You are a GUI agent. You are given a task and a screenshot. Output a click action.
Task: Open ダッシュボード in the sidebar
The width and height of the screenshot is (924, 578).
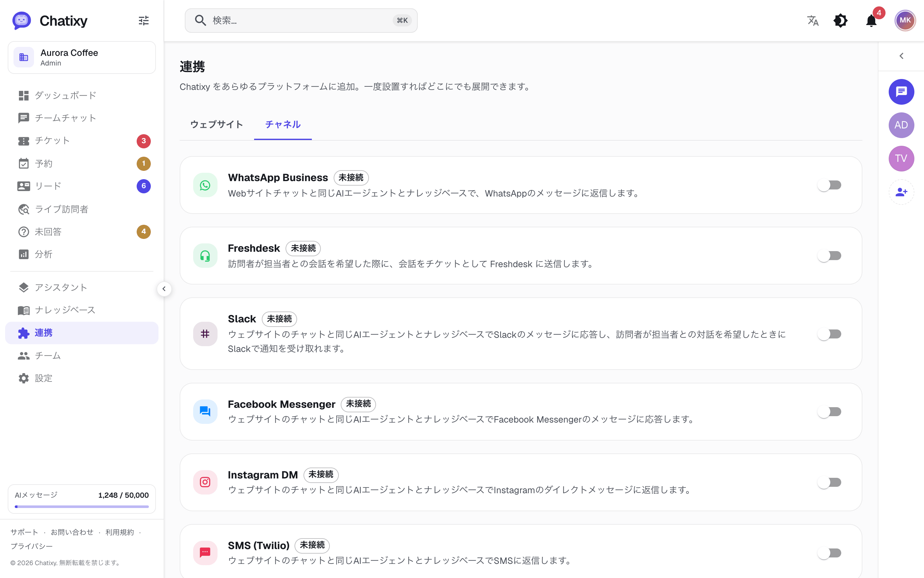coord(82,96)
